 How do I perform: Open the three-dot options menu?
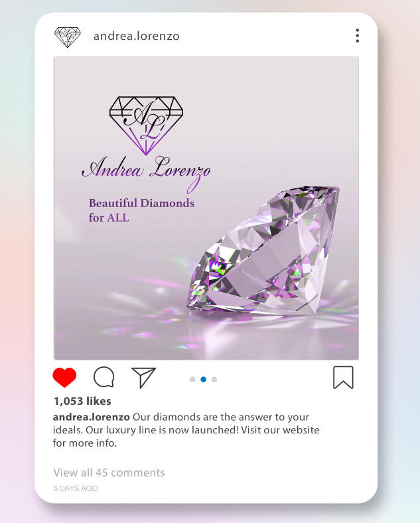click(x=358, y=35)
